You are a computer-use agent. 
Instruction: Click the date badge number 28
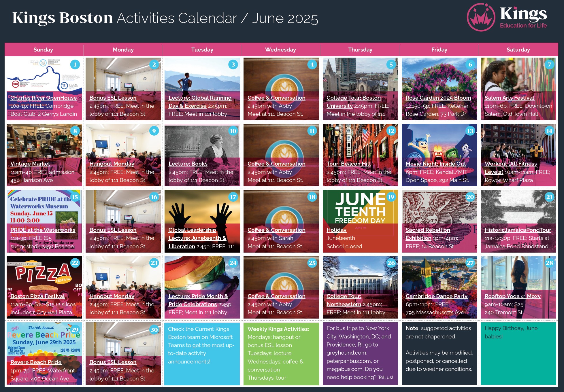coord(549,263)
